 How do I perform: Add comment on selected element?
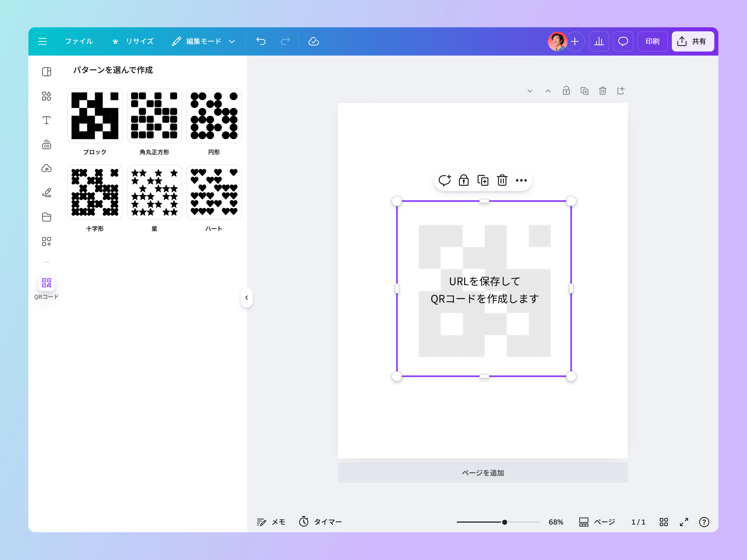tap(445, 180)
